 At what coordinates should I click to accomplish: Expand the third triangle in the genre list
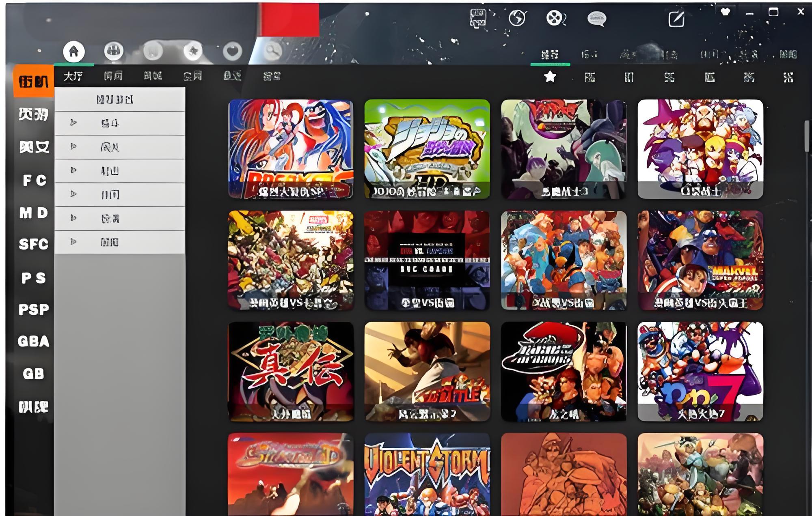click(73, 170)
